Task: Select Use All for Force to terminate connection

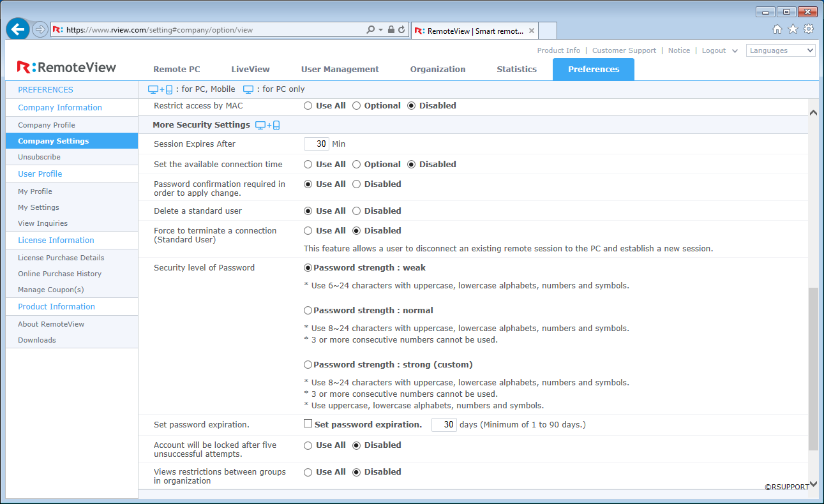Action: pos(308,231)
